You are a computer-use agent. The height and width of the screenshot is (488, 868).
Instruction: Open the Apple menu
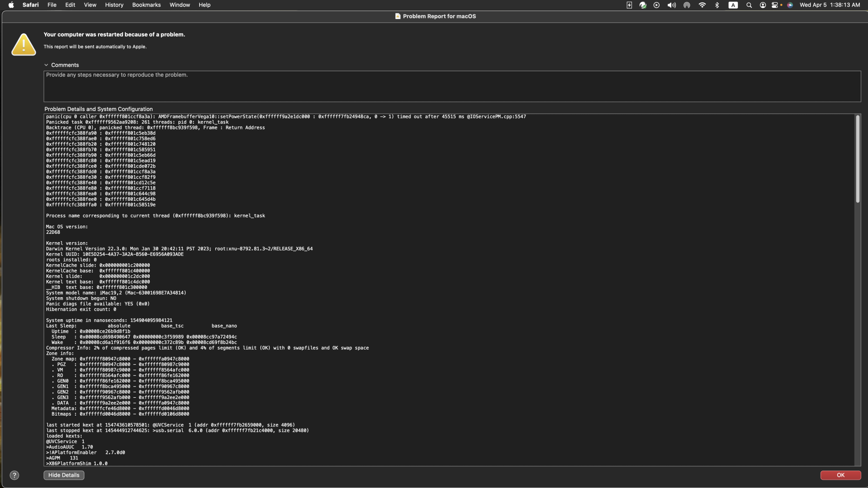(x=11, y=5)
